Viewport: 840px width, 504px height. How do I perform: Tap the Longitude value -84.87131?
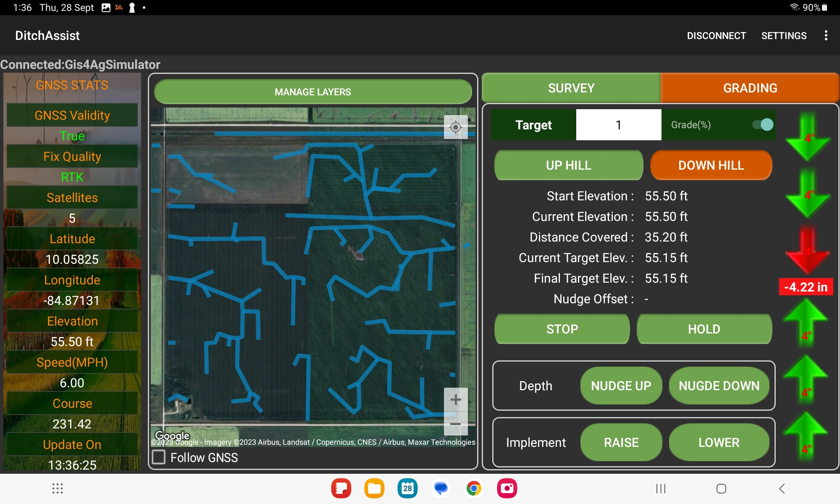click(72, 300)
